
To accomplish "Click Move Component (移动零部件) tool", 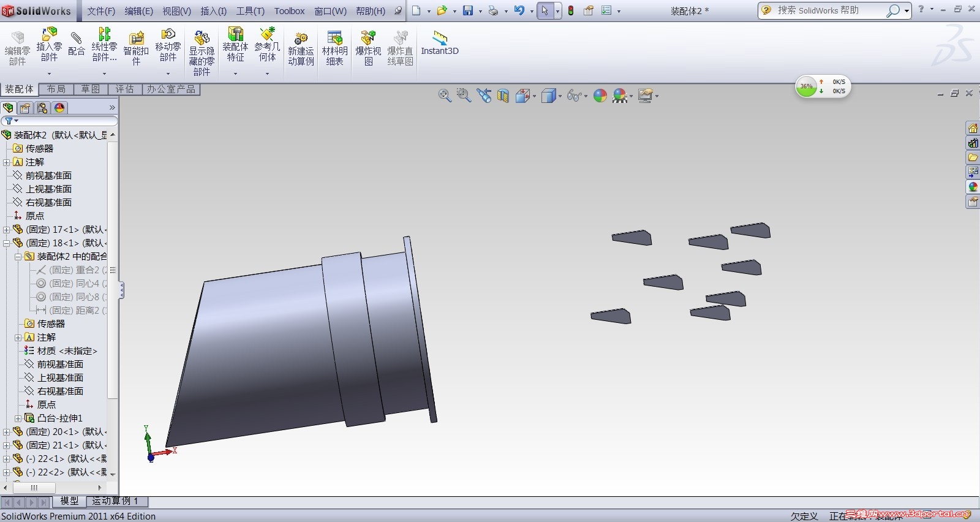I will tap(168, 44).
